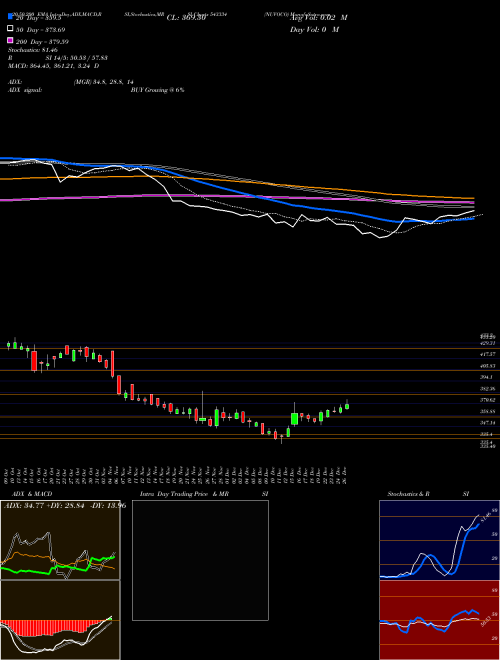The image size is (500, 660).
Task: Click the Stochastics & RSI panel title
Action: click(428, 494)
